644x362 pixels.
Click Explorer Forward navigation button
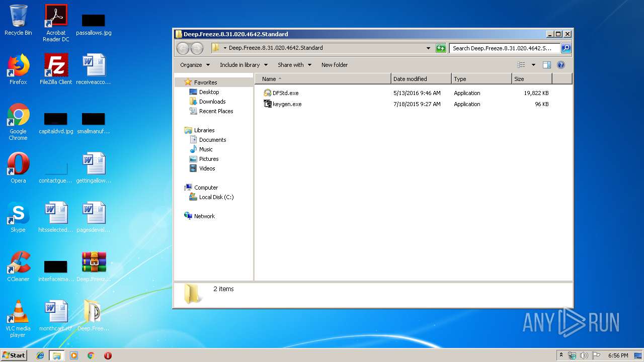coord(197,48)
